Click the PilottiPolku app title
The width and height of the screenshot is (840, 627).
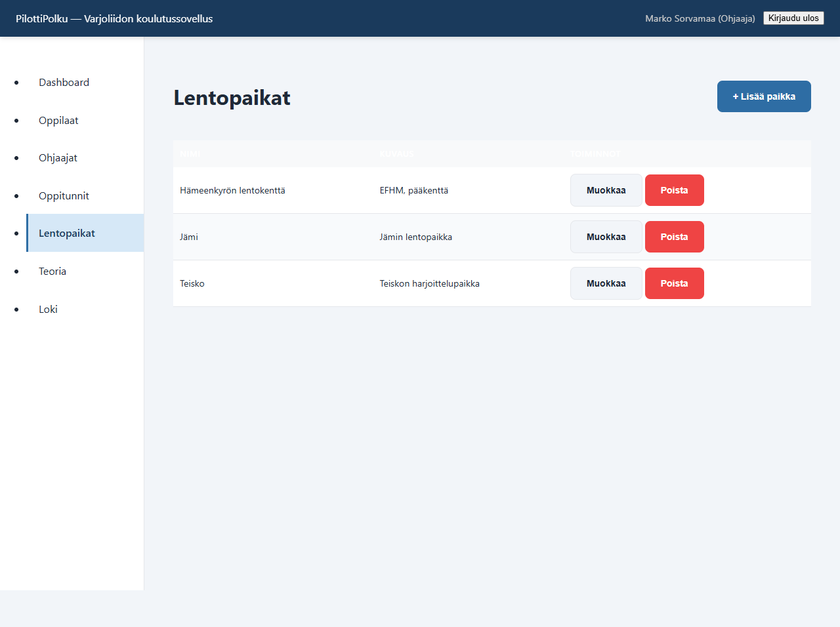(x=114, y=18)
